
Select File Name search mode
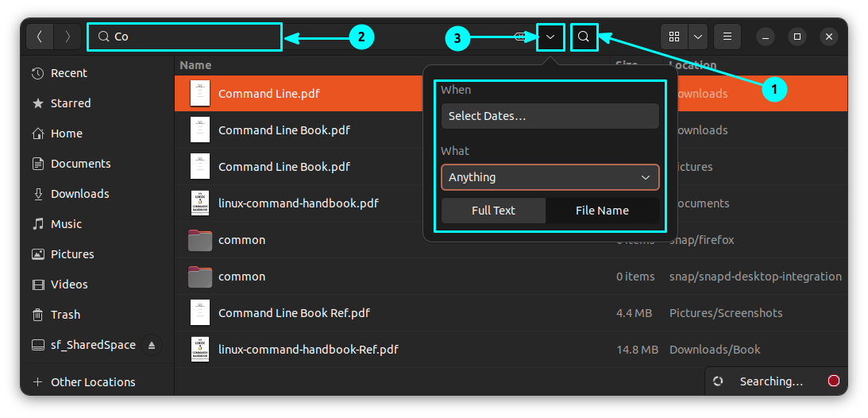[602, 211]
